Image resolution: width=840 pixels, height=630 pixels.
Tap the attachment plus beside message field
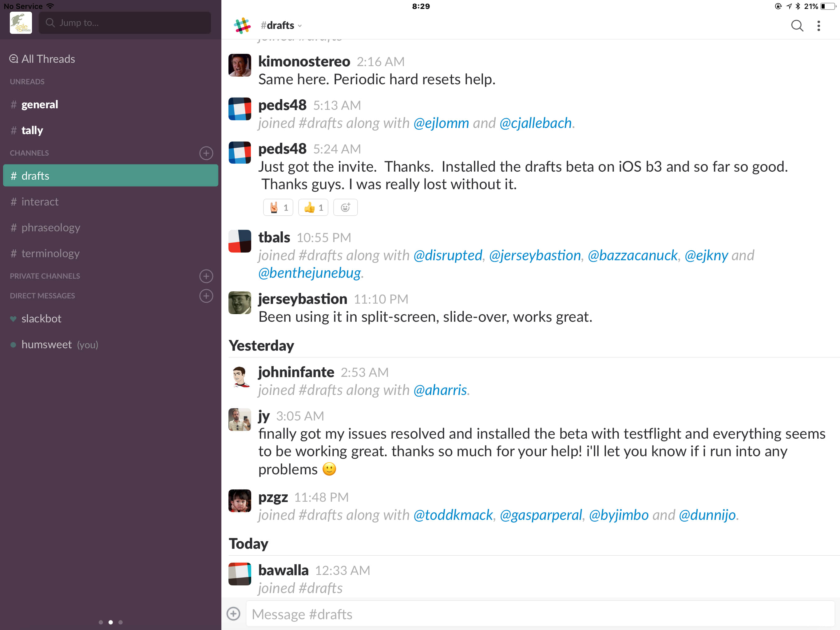click(233, 614)
